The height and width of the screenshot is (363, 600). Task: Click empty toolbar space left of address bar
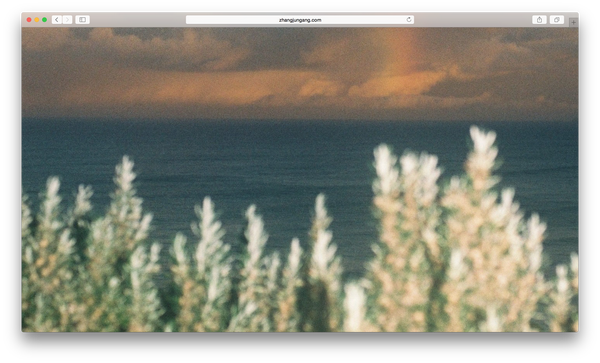point(138,20)
